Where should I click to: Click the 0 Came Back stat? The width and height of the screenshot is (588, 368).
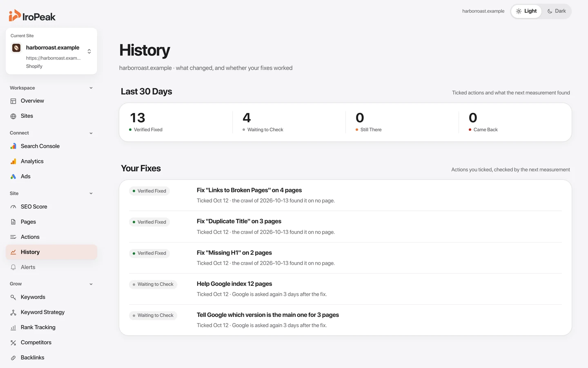(x=515, y=122)
